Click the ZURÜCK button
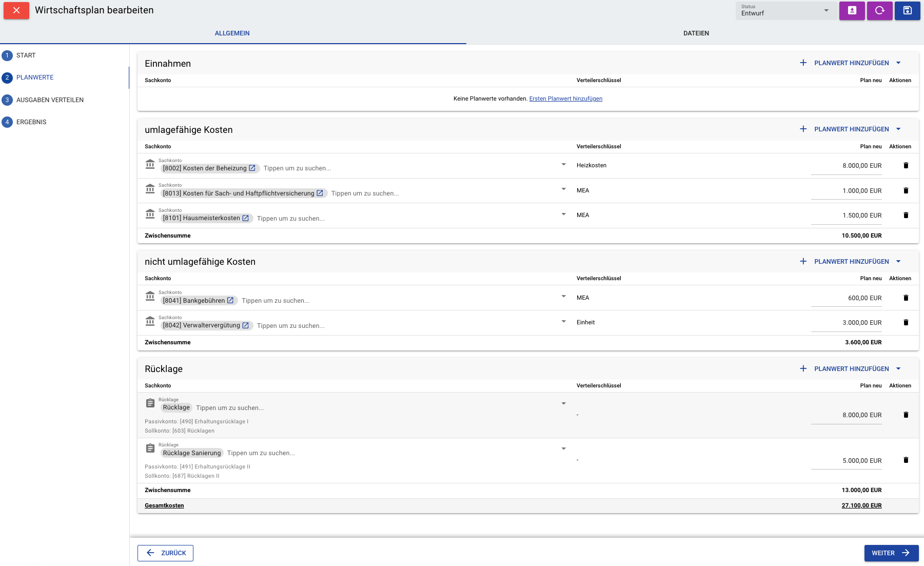Viewport: 924px width, 566px height. coord(165,553)
